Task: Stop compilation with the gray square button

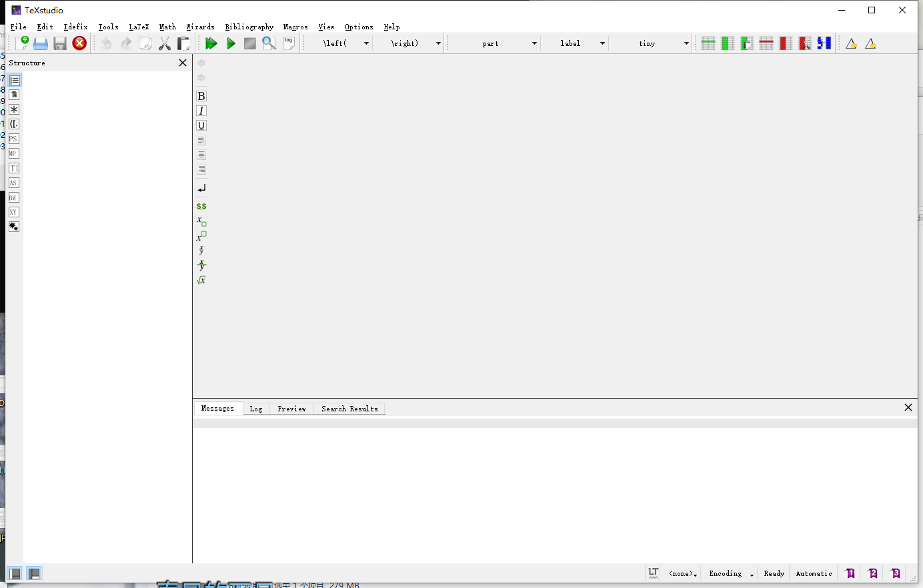Action: (250, 43)
